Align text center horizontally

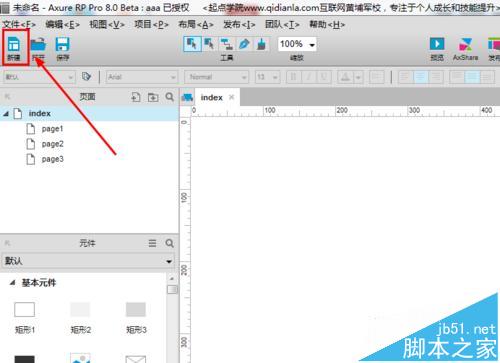tap(421, 77)
